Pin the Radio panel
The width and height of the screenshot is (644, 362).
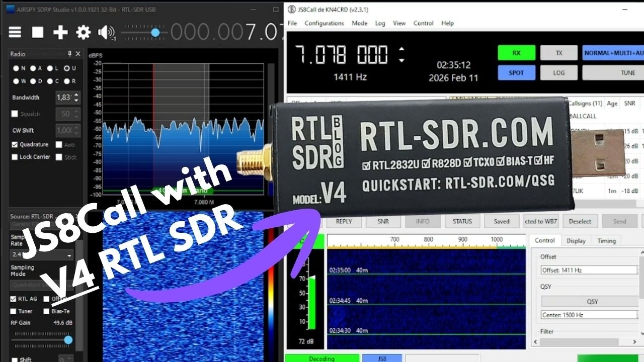[x=70, y=54]
